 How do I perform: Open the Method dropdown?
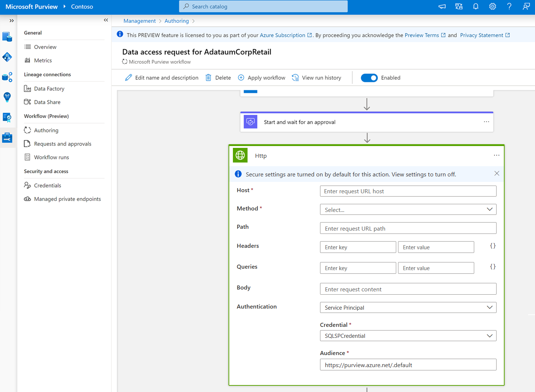[x=408, y=209]
